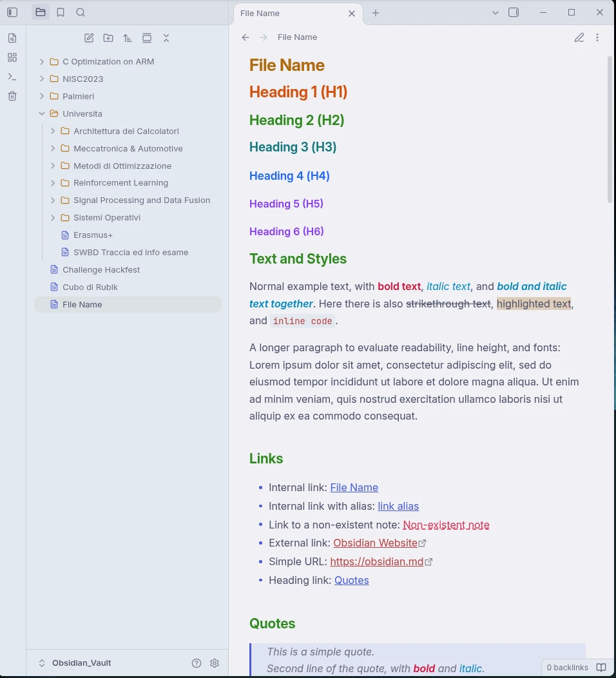
Task: Click the 0 backlinks status item
Action: [567, 668]
